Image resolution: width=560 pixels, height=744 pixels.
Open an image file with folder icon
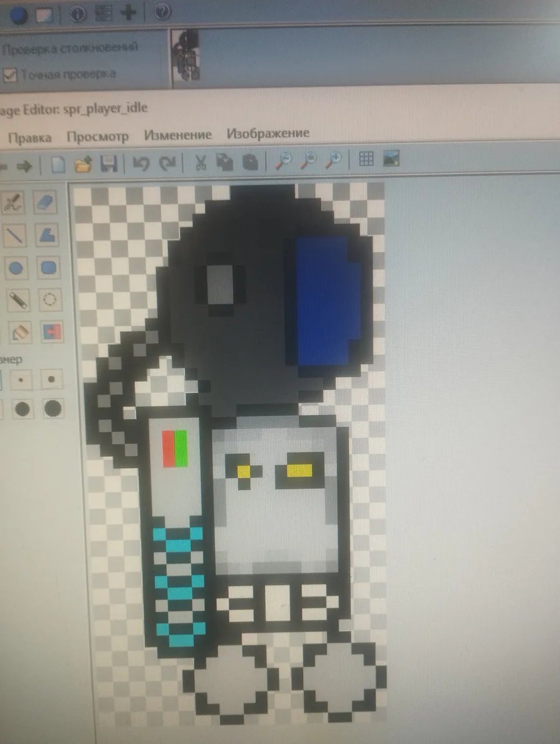[x=83, y=165]
